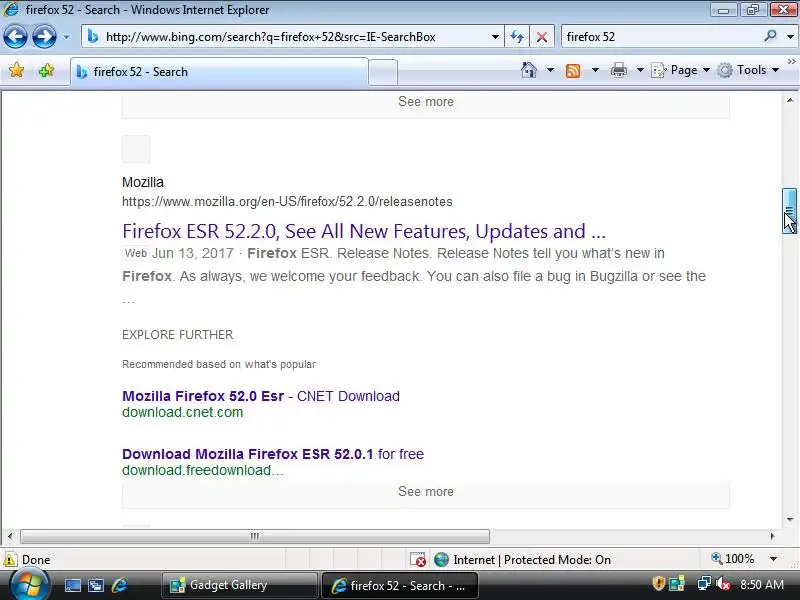
Task: Open Mozilla Firefox 52.0 Esr CNET link
Action: pos(261,396)
